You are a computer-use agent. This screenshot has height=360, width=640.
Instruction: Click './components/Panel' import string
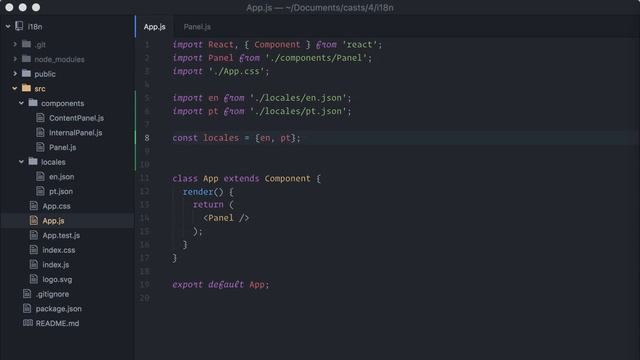[316, 58]
